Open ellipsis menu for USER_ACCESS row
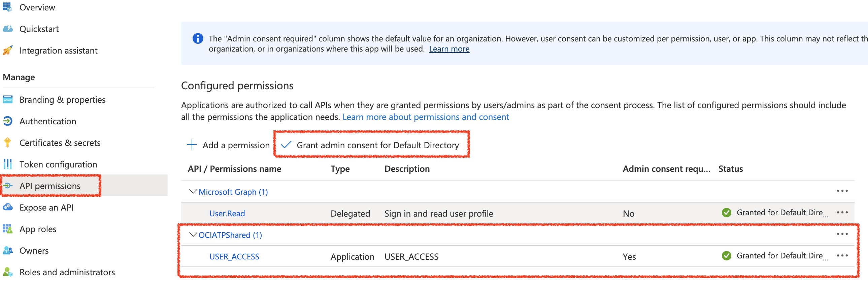Image resolution: width=868 pixels, height=283 pixels. click(x=842, y=256)
